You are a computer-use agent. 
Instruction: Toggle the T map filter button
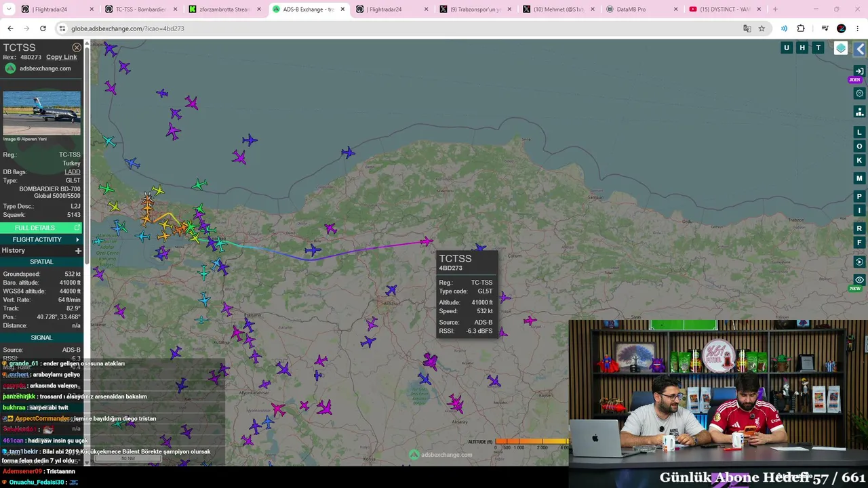point(818,47)
